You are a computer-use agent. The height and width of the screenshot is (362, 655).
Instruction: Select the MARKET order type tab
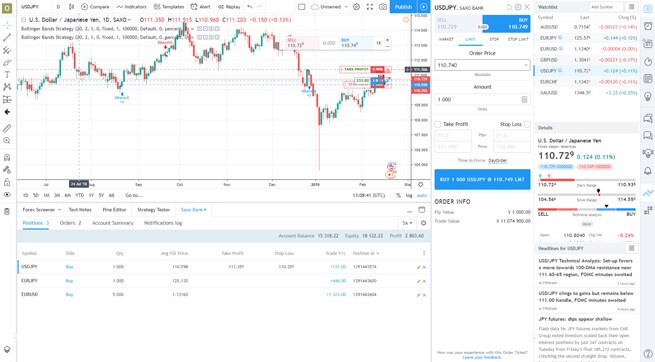click(x=446, y=39)
